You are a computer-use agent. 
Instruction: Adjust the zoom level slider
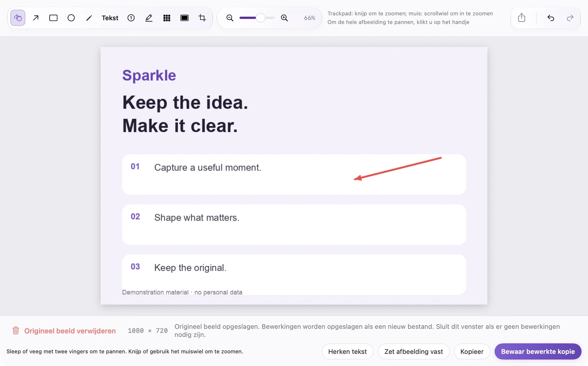pos(257,18)
